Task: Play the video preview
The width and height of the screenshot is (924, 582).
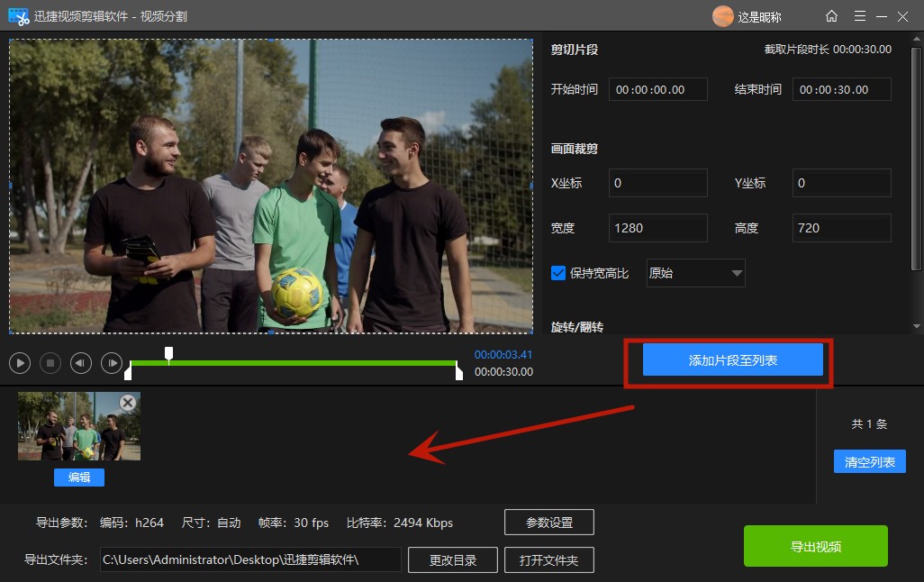Action: coord(20,363)
